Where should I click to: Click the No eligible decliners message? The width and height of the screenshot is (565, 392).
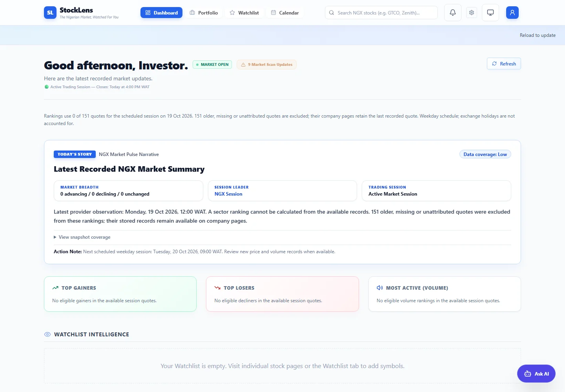click(268, 301)
